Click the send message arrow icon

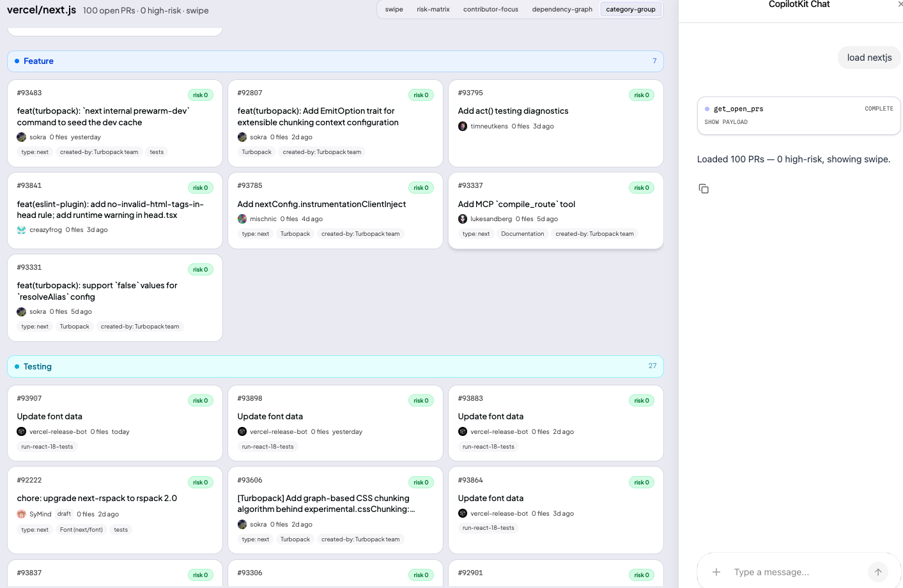878,572
